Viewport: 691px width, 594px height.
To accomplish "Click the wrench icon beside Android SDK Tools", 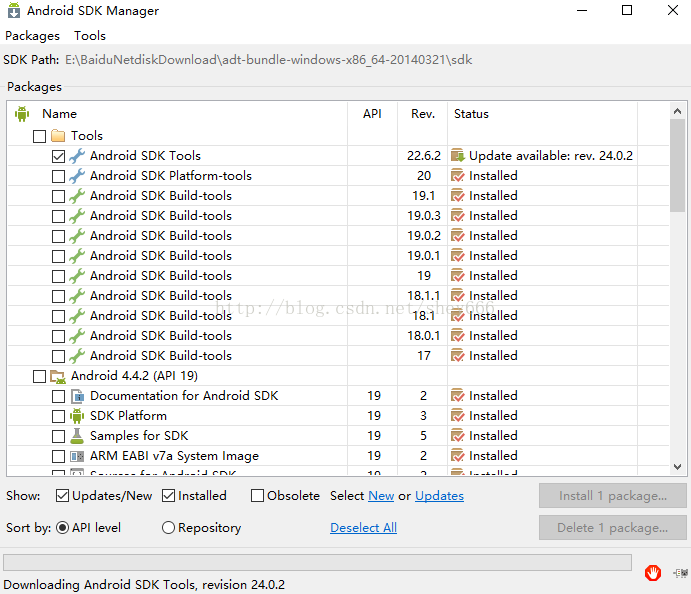I will pos(77,156).
